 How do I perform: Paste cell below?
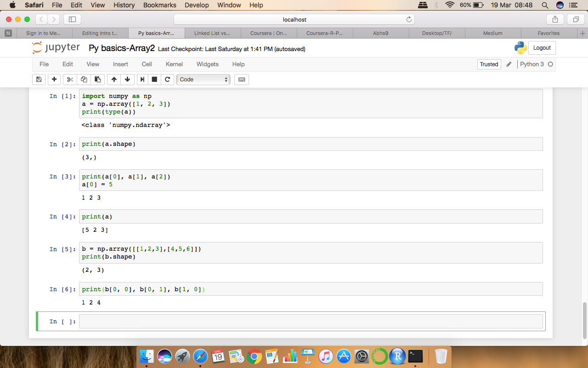pyautogui.click(x=97, y=79)
